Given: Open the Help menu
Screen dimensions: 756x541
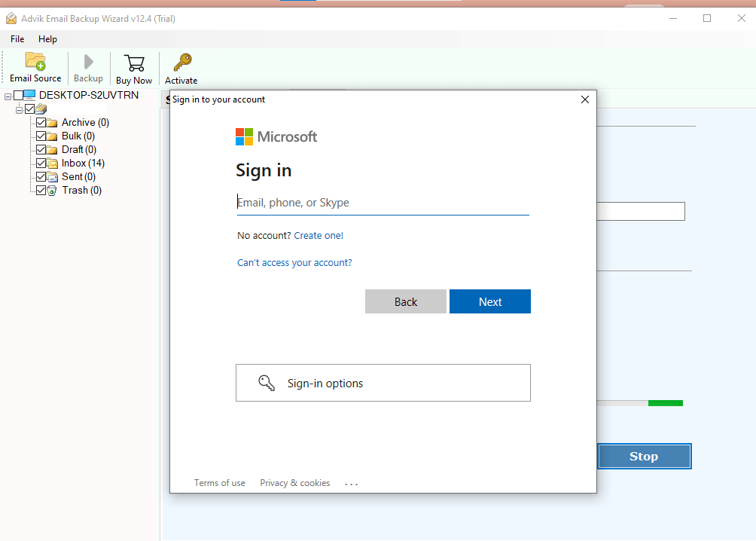Looking at the screenshot, I should pyautogui.click(x=47, y=39).
